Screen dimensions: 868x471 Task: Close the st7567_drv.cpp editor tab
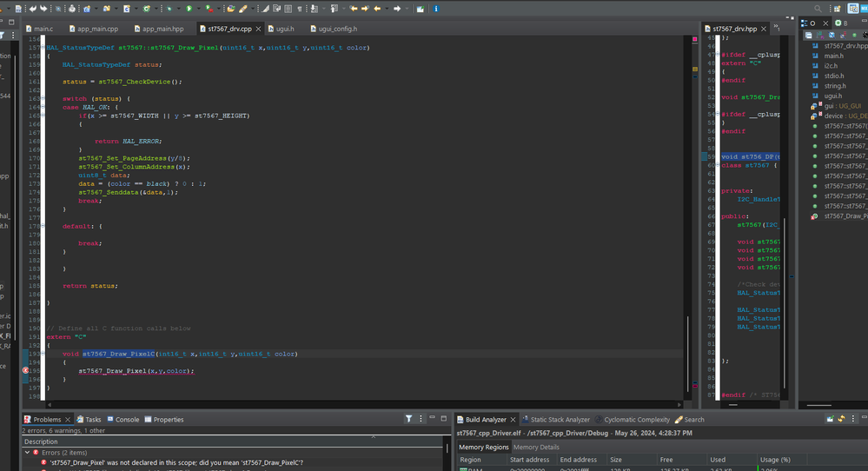pyautogui.click(x=258, y=29)
